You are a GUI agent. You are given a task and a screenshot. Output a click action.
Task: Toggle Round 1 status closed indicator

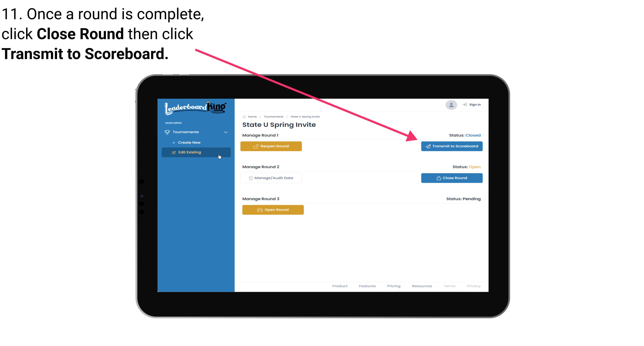pos(473,135)
